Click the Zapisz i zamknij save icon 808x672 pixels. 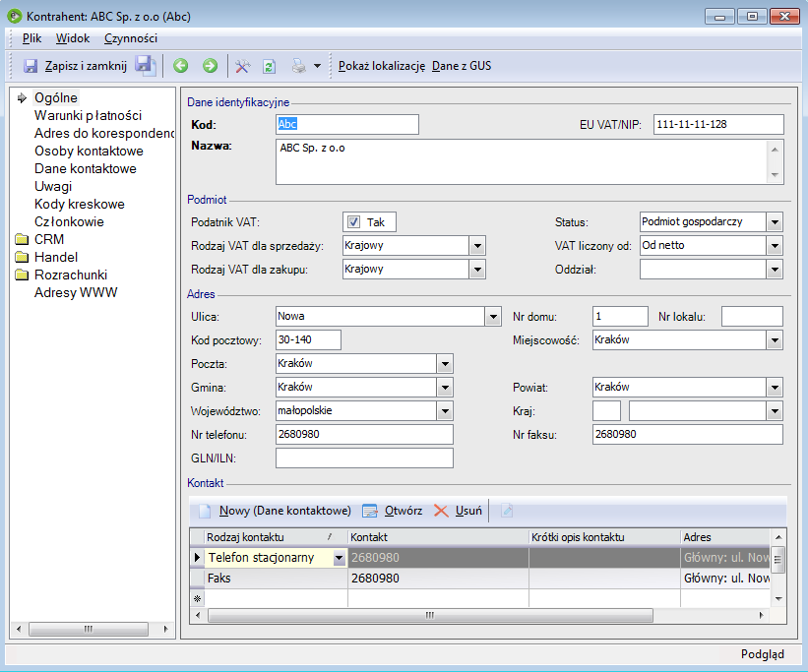[x=31, y=66]
